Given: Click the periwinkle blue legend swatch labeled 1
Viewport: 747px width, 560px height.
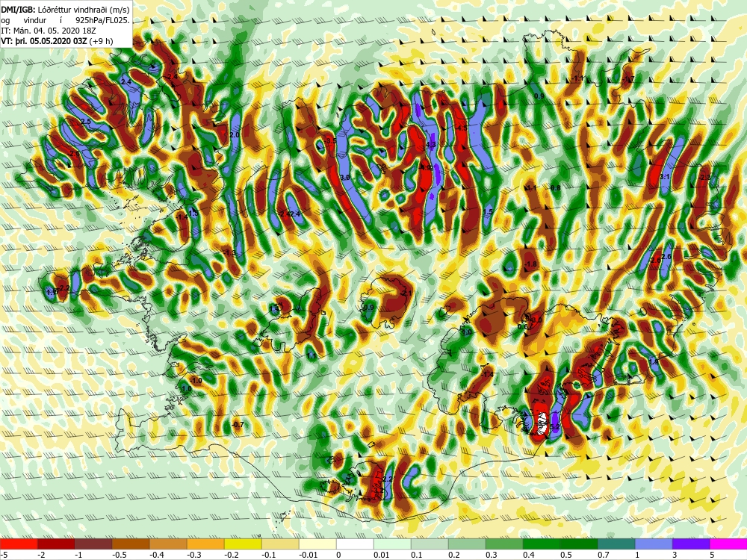Looking at the screenshot, I should 654,544.
